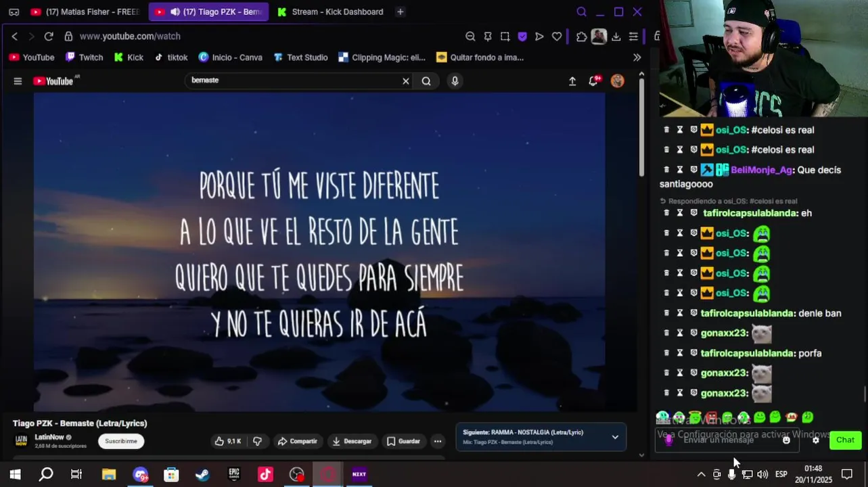Screen dimensions: 868x487
Task: Open the emoji picker in chat input
Action: click(x=786, y=440)
